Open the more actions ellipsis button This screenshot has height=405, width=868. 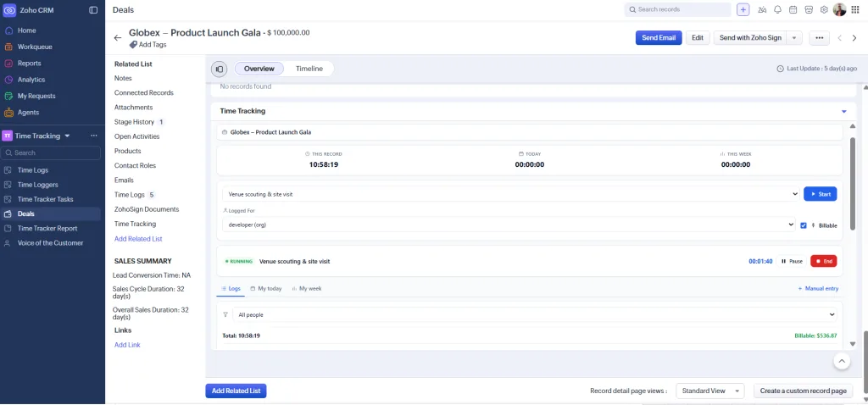[820, 37]
